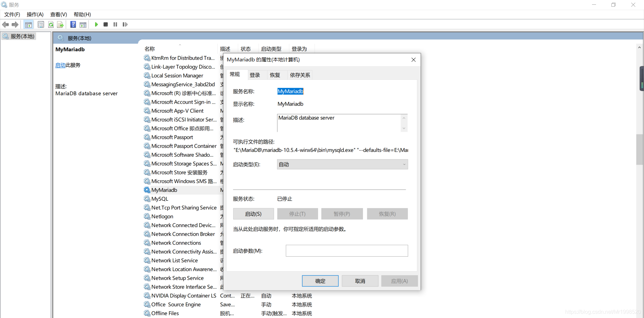Click the gear icon next to Netlogon
This screenshot has width=644, height=318.
click(x=147, y=216)
